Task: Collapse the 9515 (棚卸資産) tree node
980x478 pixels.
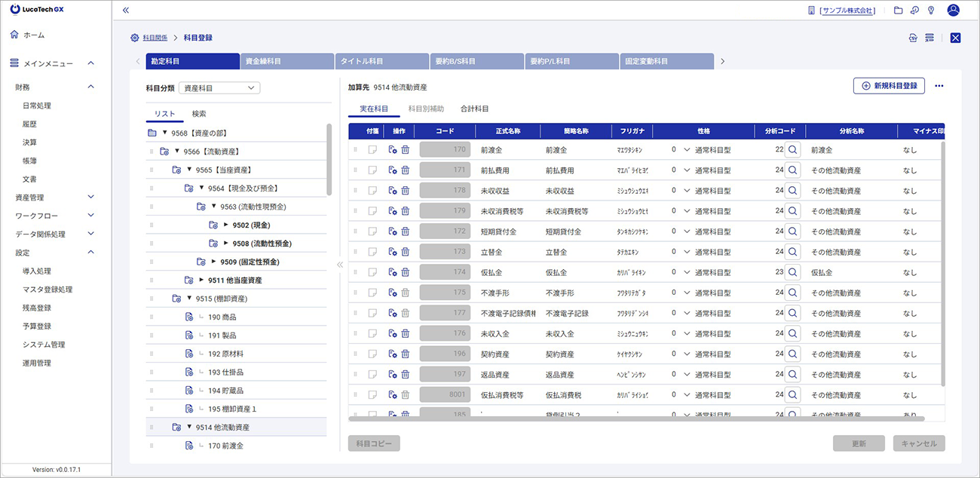Action: [190, 299]
